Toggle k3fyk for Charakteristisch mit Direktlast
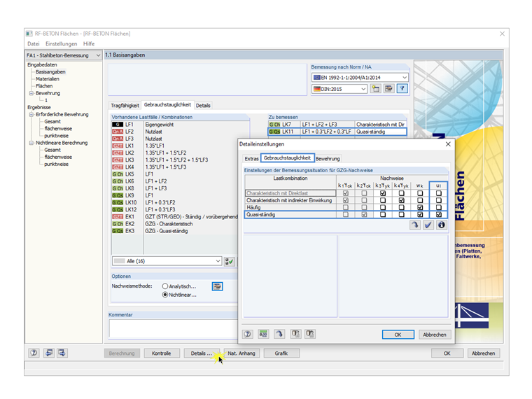Screen dimensions: 532x399 (383, 193)
